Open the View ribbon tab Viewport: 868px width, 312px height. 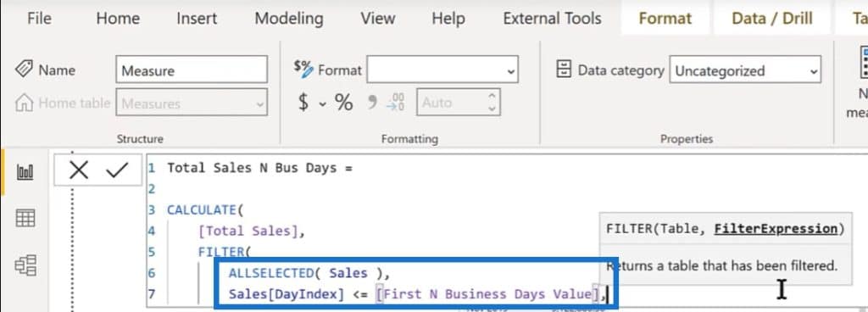pyautogui.click(x=378, y=19)
